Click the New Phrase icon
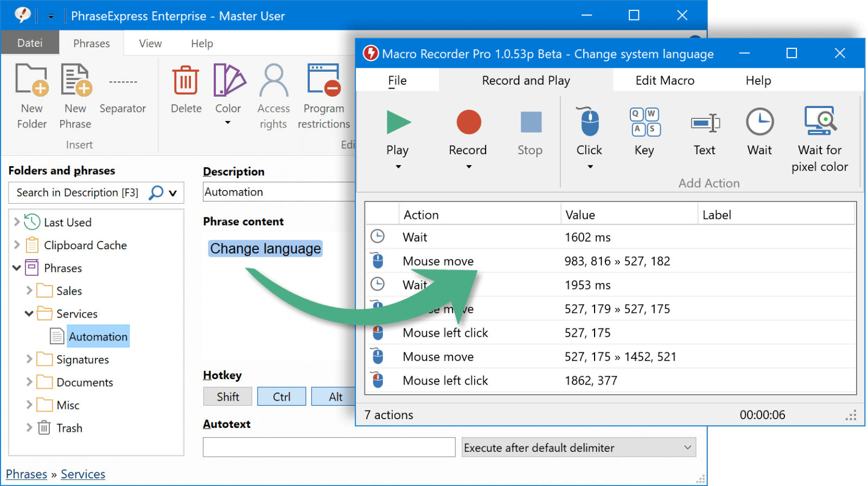The width and height of the screenshot is (868, 486). tap(75, 79)
